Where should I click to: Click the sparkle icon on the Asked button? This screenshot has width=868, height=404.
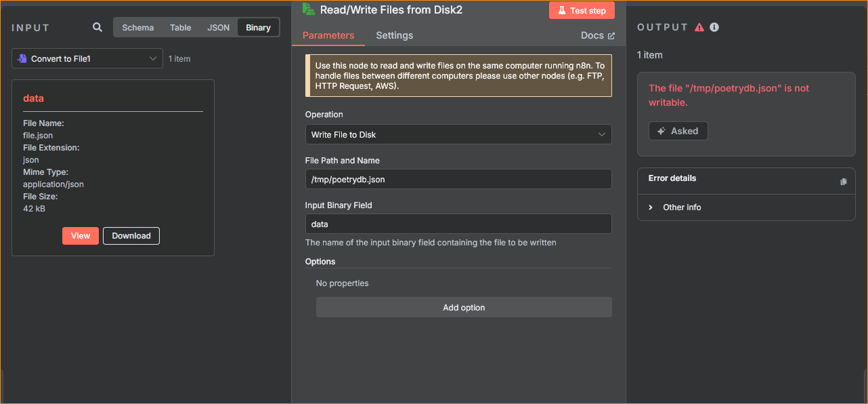[661, 131]
